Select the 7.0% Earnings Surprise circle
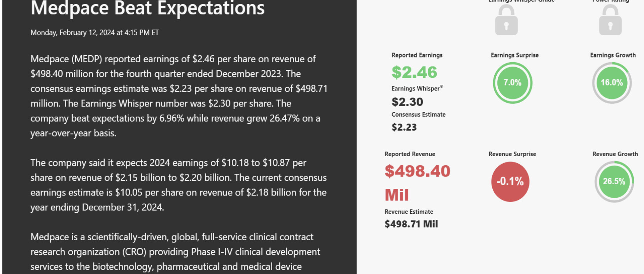644x274 pixels. point(512,83)
